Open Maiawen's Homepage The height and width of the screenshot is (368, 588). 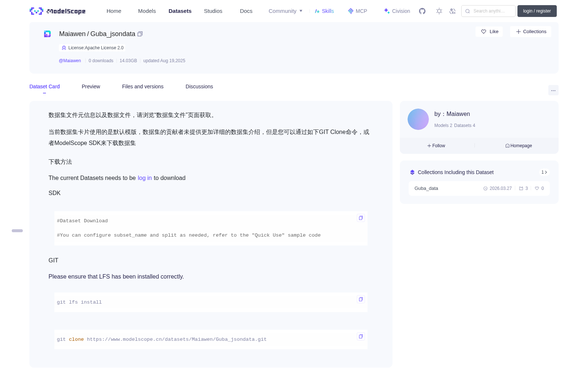(x=519, y=146)
